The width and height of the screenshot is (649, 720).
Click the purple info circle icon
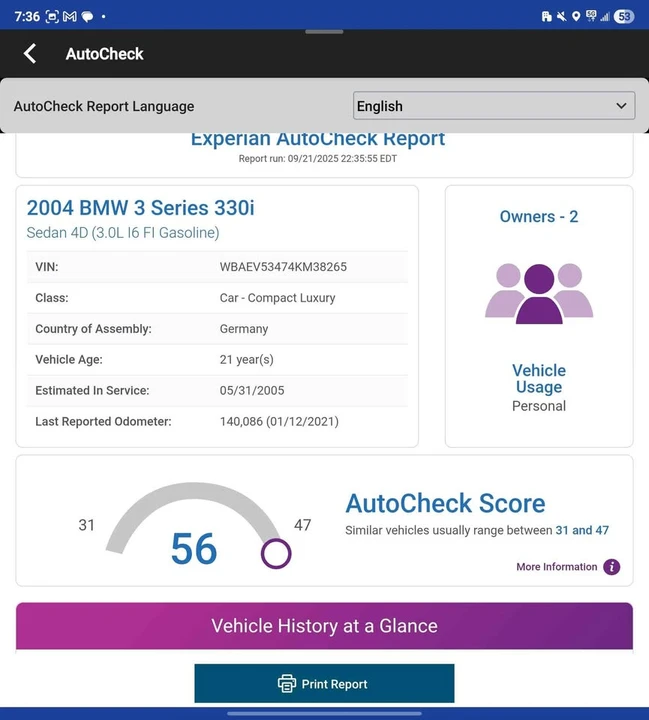point(611,567)
